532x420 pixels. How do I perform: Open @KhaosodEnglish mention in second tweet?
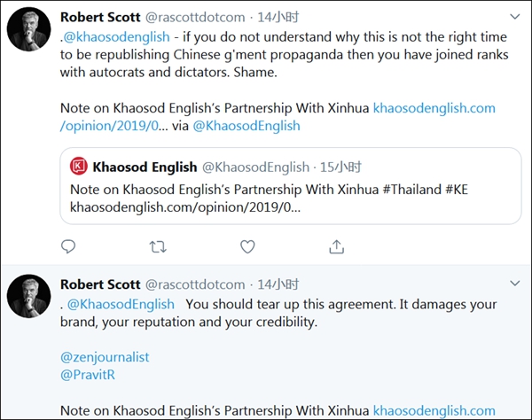121,304
